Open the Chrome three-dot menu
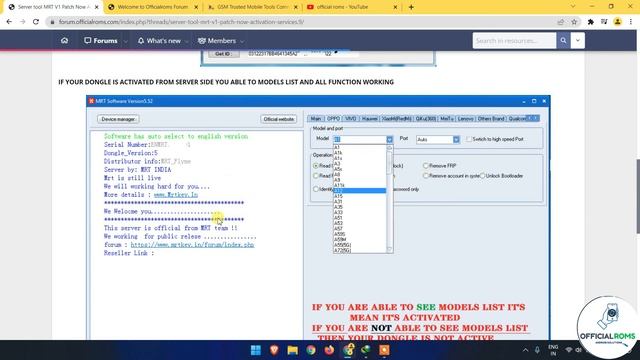Viewport: 640px width, 360px height. pos(631,22)
